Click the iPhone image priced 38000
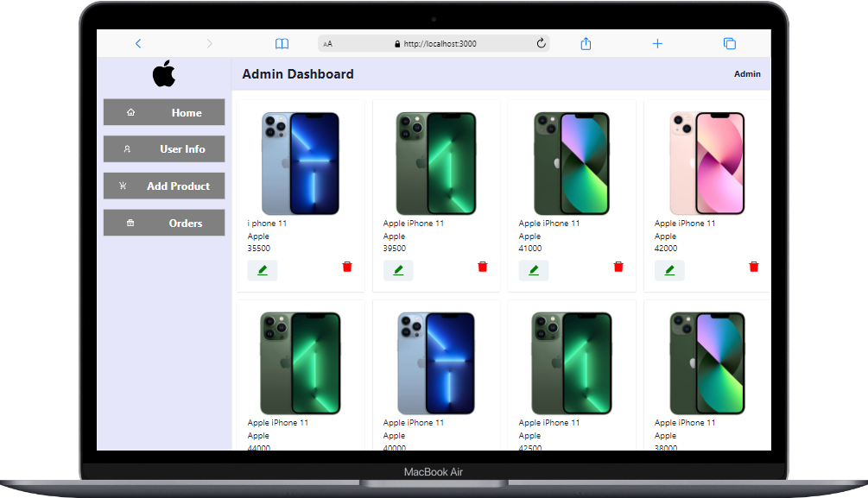 tap(707, 363)
